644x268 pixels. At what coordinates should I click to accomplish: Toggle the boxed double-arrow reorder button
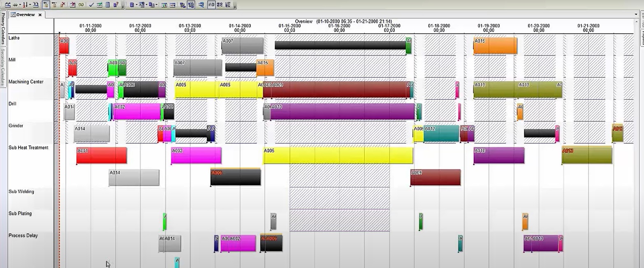point(191,5)
